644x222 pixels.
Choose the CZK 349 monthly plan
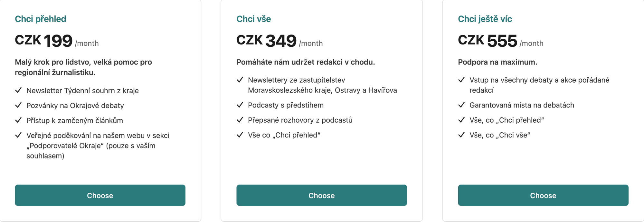pyautogui.click(x=322, y=195)
